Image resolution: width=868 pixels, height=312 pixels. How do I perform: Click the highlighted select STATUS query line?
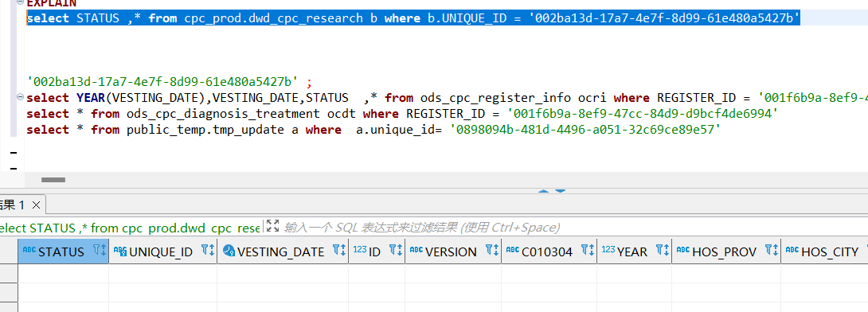click(413, 18)
